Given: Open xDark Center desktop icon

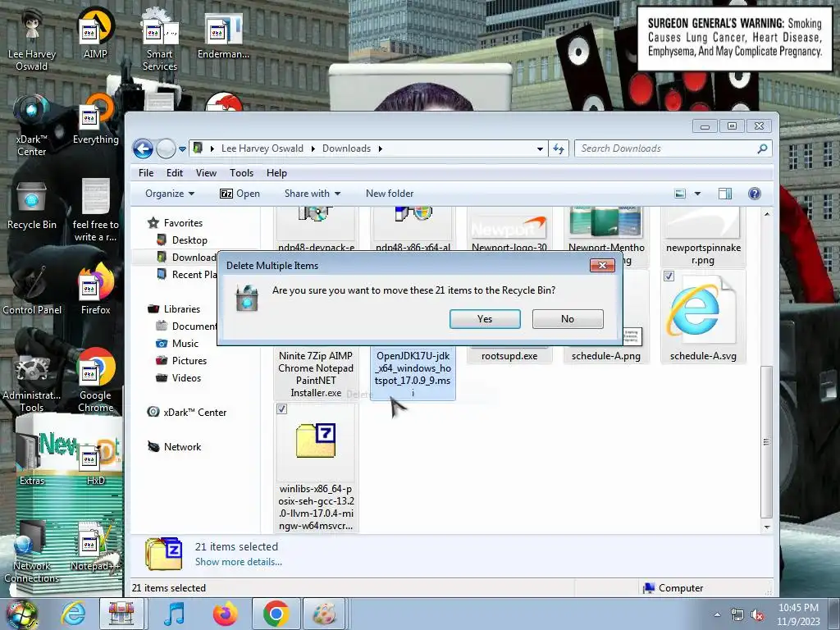Looking at the screenshot, I should [x=32, y=126].
